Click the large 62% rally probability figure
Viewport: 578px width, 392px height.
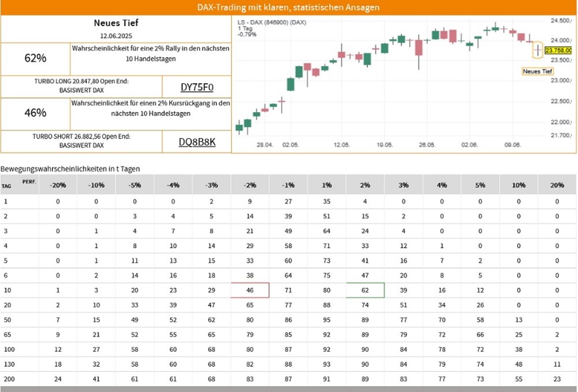tap(35, 58)
